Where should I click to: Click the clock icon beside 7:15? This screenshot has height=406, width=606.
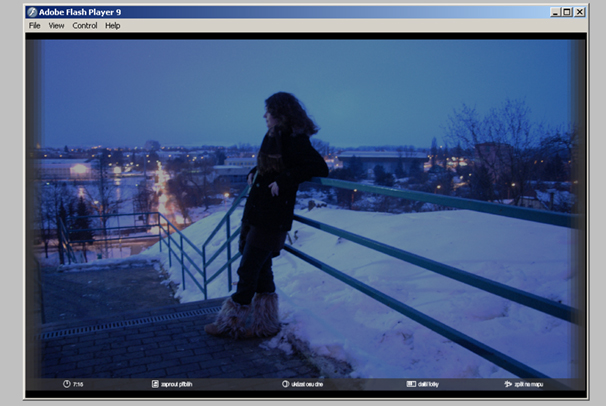(67, 384)
